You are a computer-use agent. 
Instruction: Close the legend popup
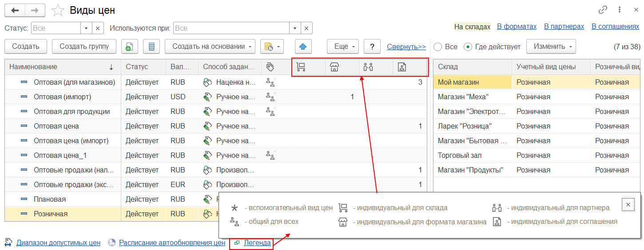click(628, 204)
